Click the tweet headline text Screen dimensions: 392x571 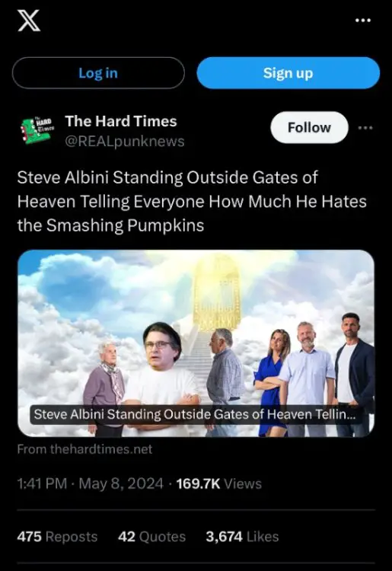coord(192,202)
